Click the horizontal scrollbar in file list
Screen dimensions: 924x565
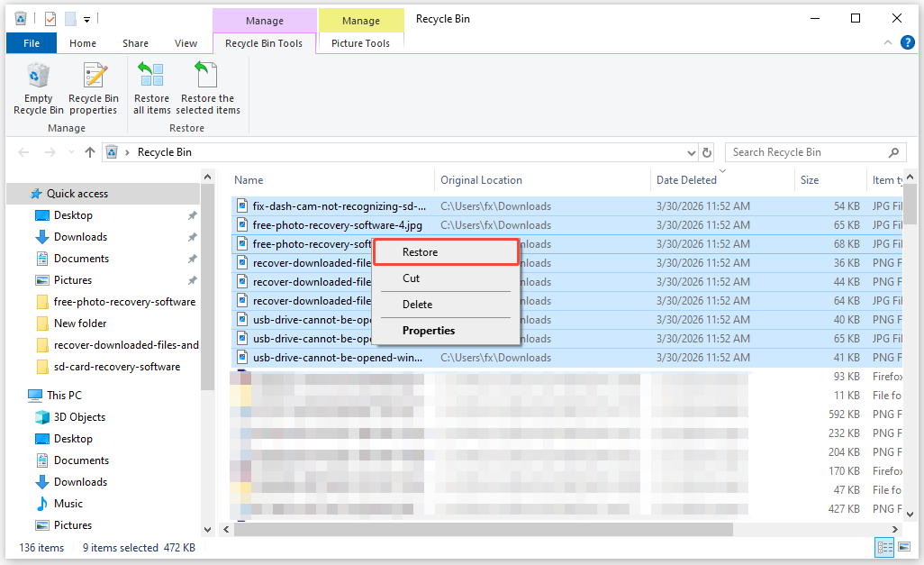(484, 529)
